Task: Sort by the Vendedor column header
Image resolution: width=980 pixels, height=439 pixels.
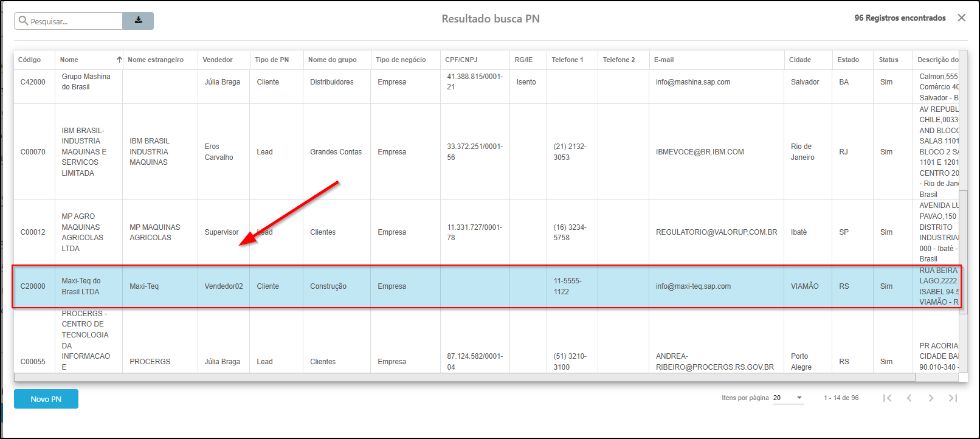Action: [218, 60]
